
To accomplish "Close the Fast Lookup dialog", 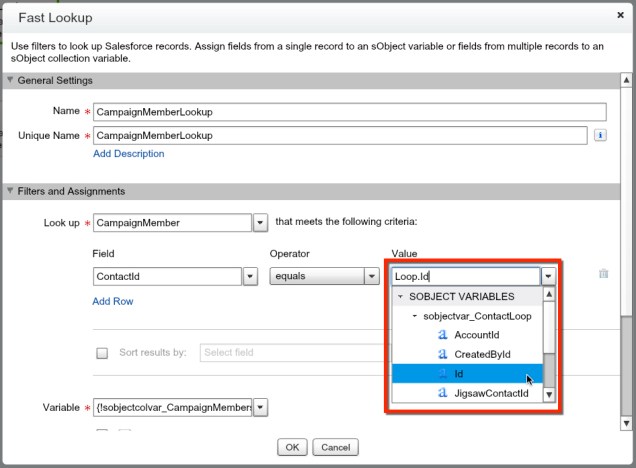I will point(620,16).
